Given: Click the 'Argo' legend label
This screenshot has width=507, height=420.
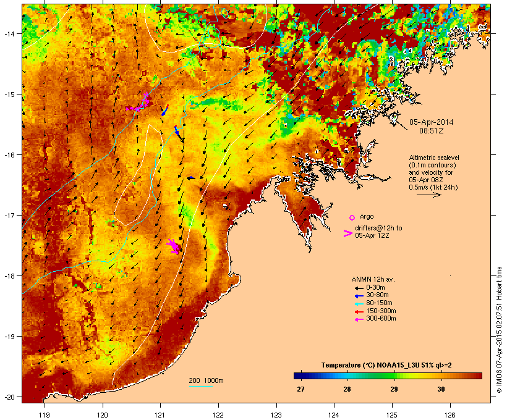Looking at the screenshot, I should [367, 216].
